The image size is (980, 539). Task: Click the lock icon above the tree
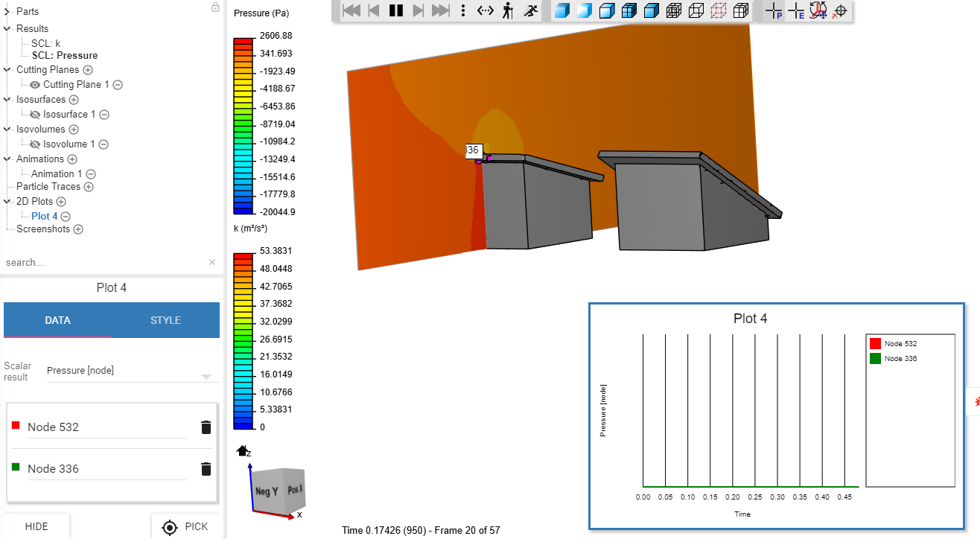coord(215,7)
